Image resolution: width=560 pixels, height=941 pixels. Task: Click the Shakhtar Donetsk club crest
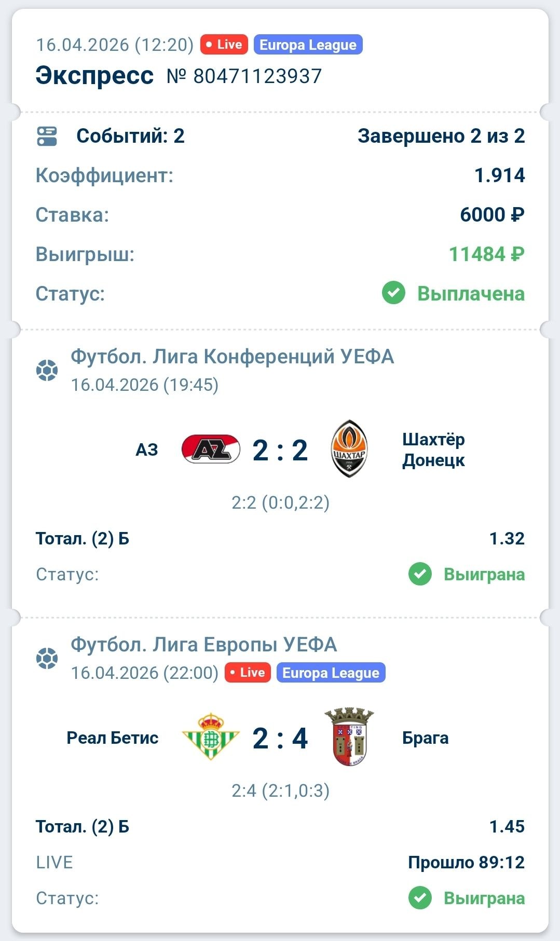349,449
